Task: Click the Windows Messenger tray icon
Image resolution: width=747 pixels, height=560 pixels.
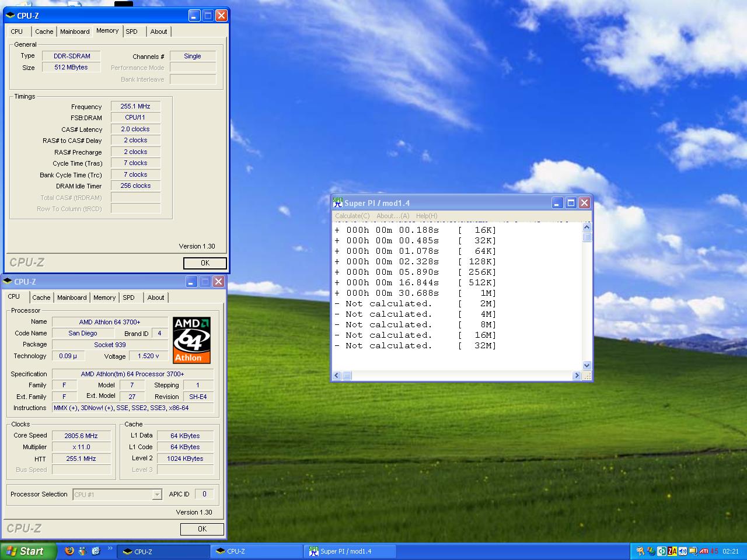Action: (x=651, y=551)
